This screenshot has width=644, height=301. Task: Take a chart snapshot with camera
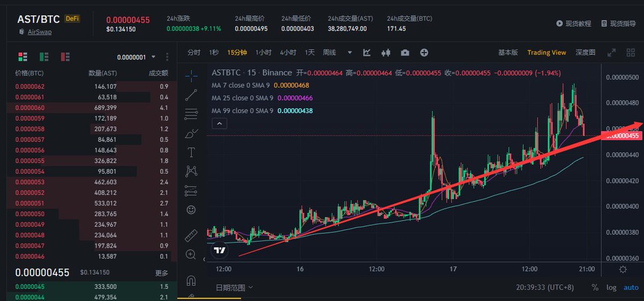coord(405,53)
